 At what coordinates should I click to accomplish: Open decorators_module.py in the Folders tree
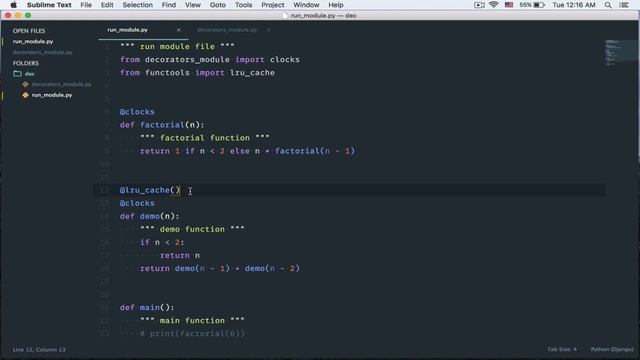(62, 84)
